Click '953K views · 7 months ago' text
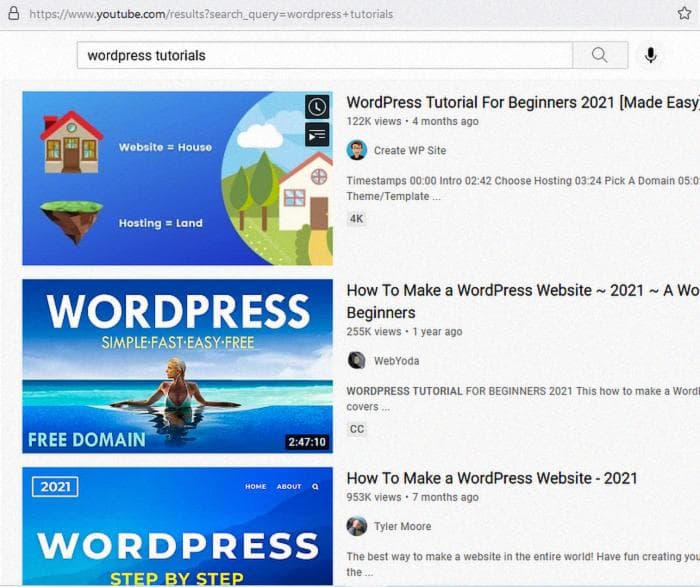Image resolution: width=700 pixels, height=587 pixels. pos(412,497)
